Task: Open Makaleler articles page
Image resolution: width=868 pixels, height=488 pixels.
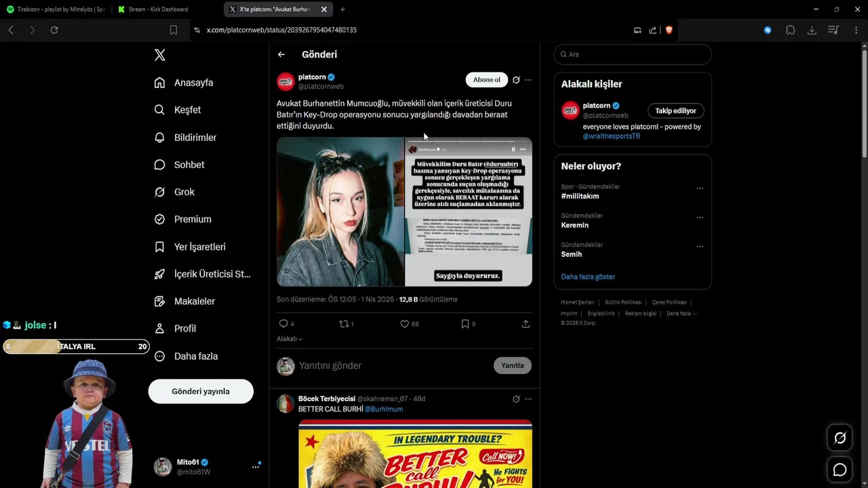Action: [x=184, y=301]
